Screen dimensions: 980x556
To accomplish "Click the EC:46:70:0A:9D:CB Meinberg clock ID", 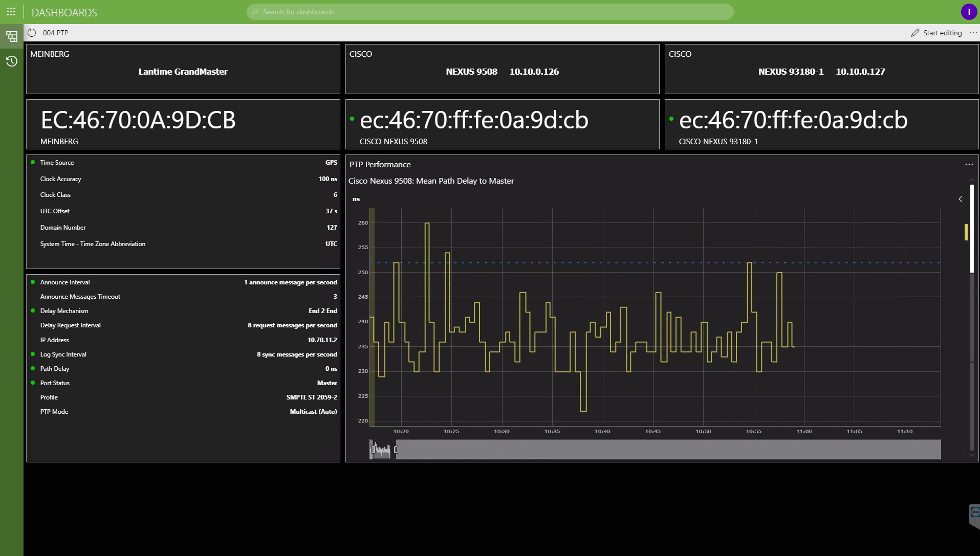I will (138, 120).
